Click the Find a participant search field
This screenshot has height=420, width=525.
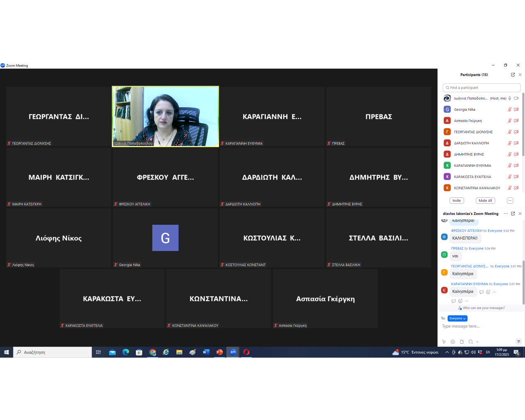pyautogui.click(x=482, y=88)
